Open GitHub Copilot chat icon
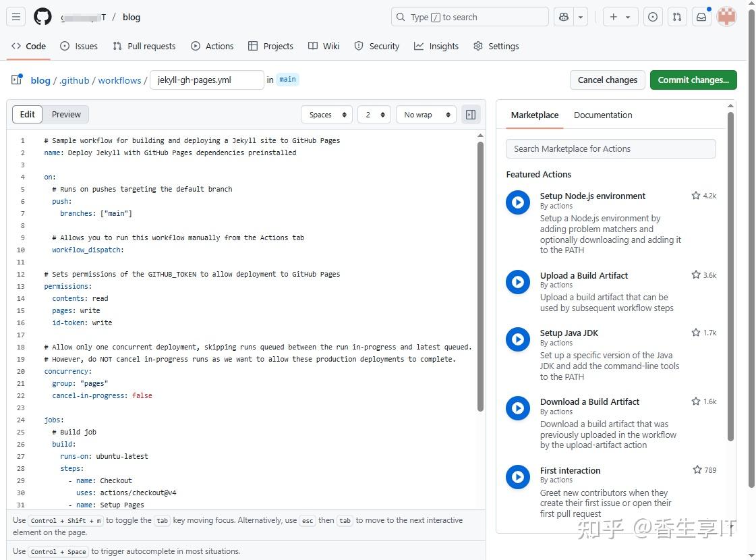This screenshot has height=560, width=756. pos(564,17)
